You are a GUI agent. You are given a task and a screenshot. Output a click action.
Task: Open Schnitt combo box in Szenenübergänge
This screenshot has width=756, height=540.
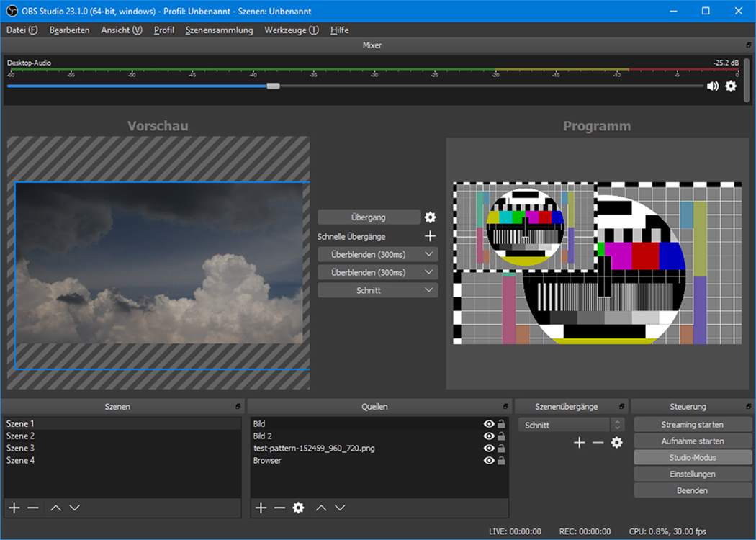click(x=572, y=425)
